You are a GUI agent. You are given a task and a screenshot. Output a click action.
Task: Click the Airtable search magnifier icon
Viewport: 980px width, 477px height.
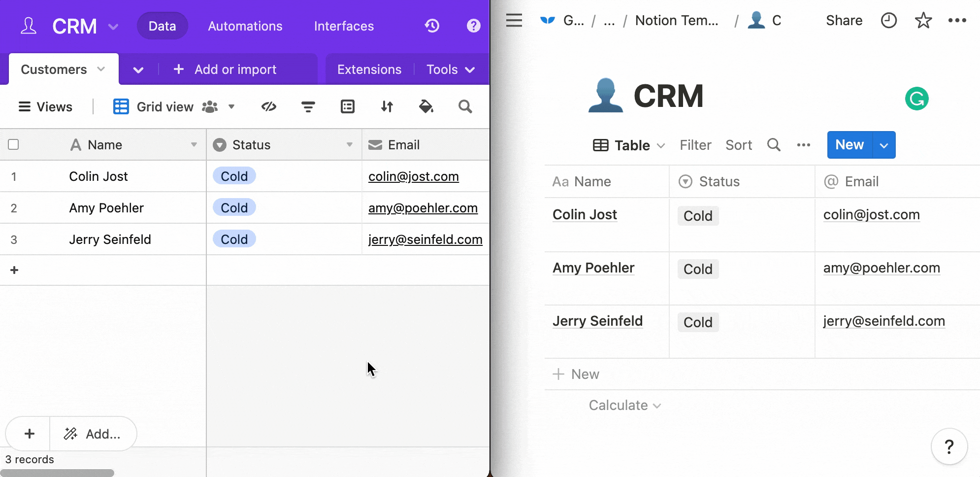click(465, 106)
